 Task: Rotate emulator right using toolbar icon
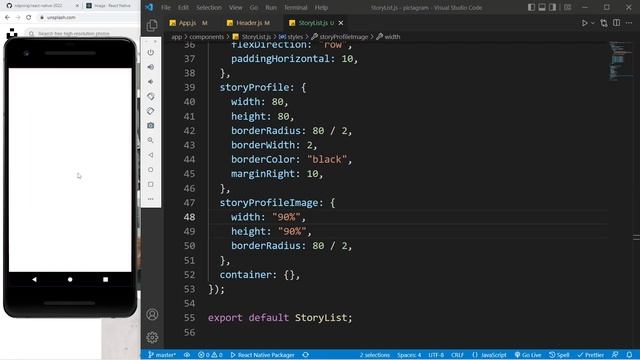(x=151, y=111)
